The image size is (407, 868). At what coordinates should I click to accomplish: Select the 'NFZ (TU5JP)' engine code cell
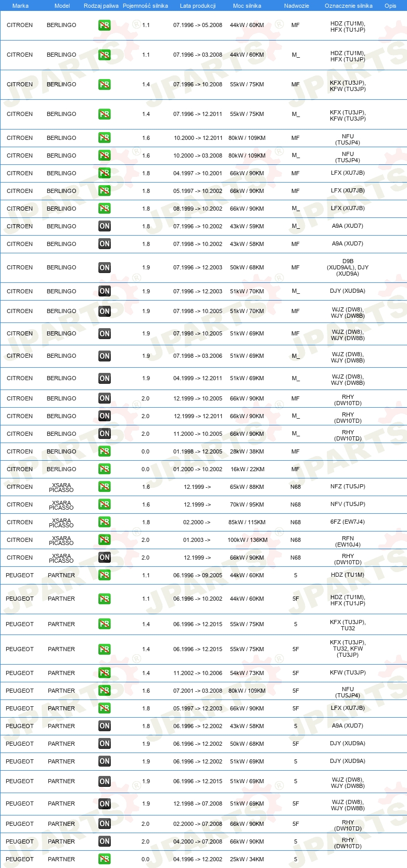(x=348, y=486)
